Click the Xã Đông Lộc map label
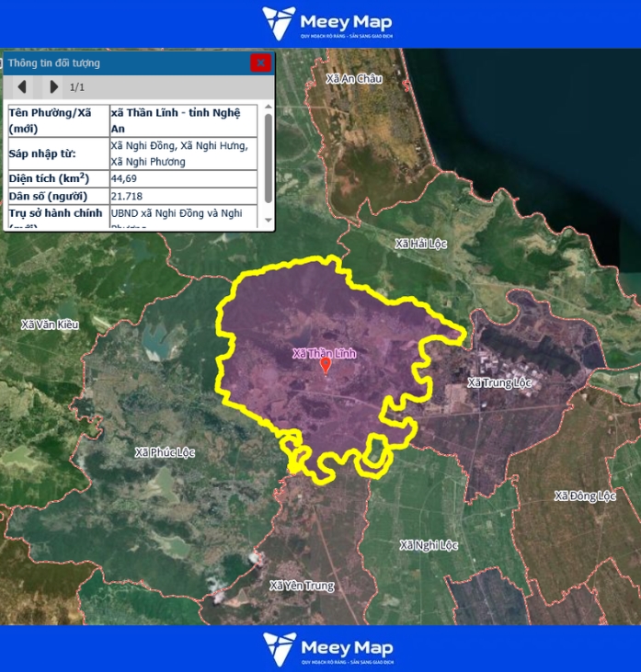The image size is (641, 672). [x=585, y=495]
